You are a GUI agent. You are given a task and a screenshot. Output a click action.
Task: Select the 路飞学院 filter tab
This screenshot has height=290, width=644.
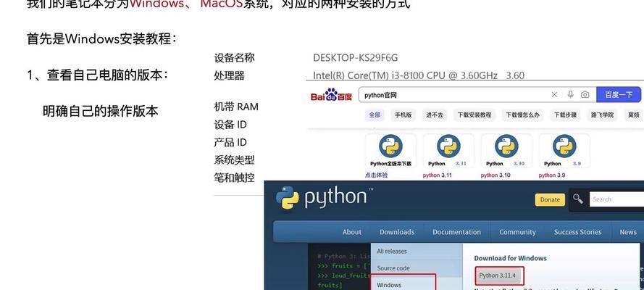tap(602, 115)
